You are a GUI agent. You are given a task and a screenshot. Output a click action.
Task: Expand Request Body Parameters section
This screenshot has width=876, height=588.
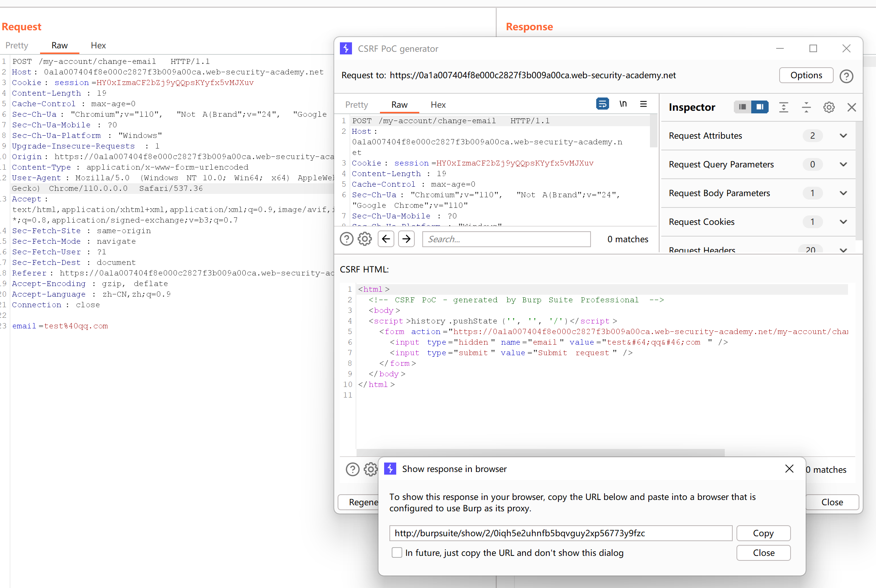point(843,193)
